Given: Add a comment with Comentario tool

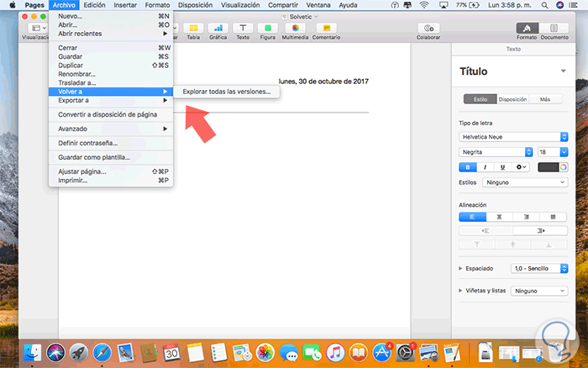Looking at the screenshot, I should [x=326, y=29].
